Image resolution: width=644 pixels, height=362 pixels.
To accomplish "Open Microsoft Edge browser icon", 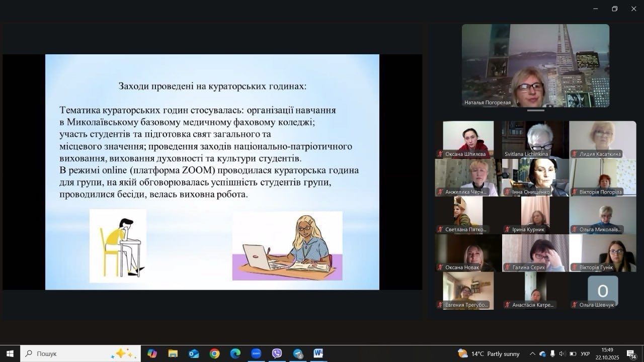I will 235,353.
